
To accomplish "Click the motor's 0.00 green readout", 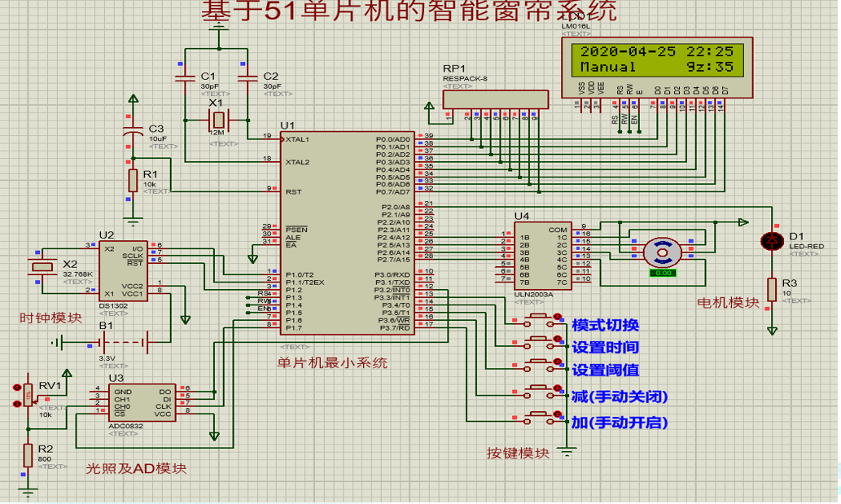I will pos(663,273).
